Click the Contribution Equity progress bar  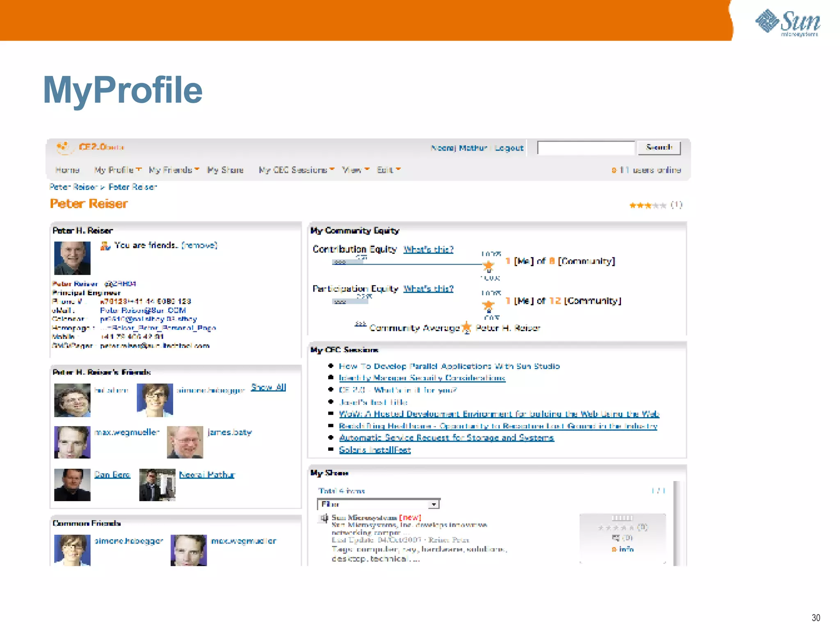348,262
